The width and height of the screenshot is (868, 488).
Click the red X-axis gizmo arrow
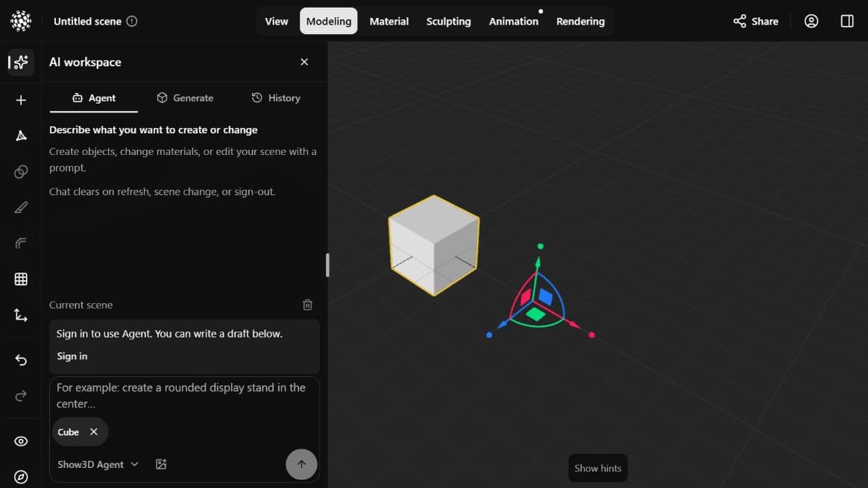pos(574,324)
